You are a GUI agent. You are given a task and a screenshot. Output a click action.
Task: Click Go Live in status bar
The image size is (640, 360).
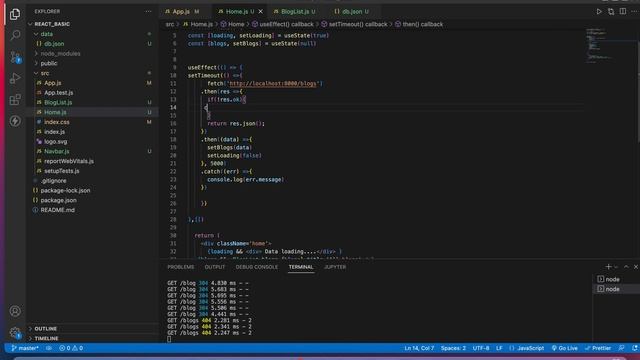tap(564, 348)
